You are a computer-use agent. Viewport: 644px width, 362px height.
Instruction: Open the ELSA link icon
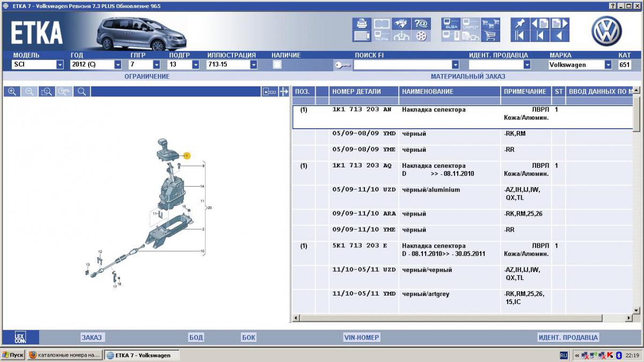point(451,24)
